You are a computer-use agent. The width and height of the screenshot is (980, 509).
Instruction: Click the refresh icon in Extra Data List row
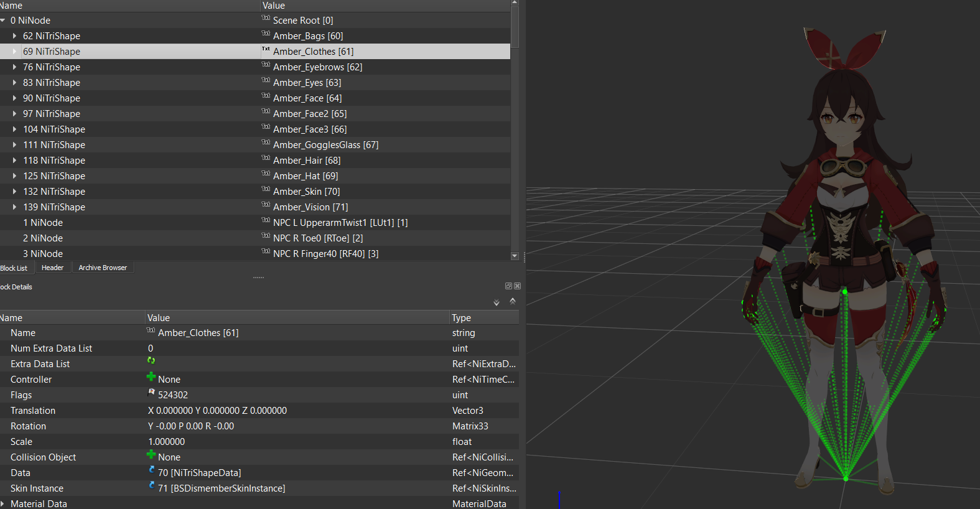151,360
